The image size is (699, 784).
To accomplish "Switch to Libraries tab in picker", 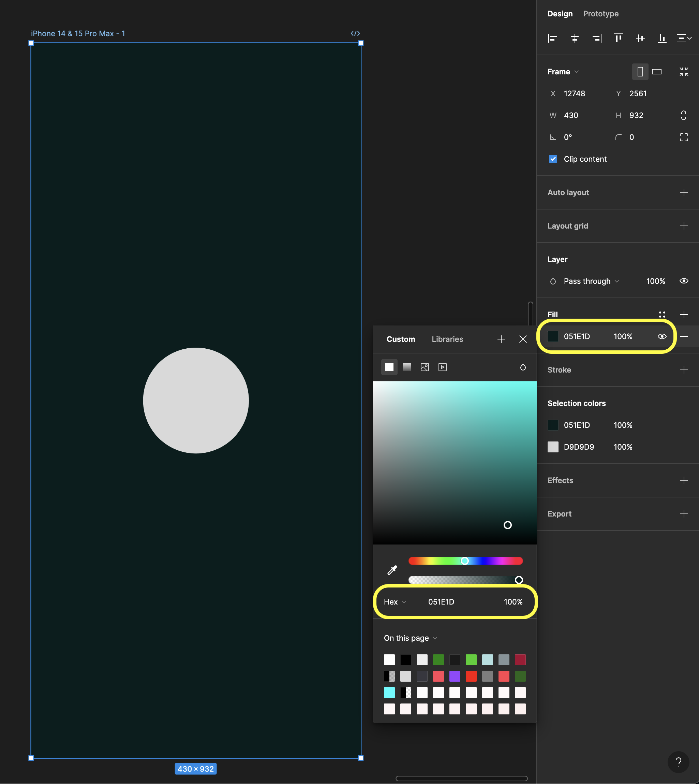I will (x=447, y=339).
